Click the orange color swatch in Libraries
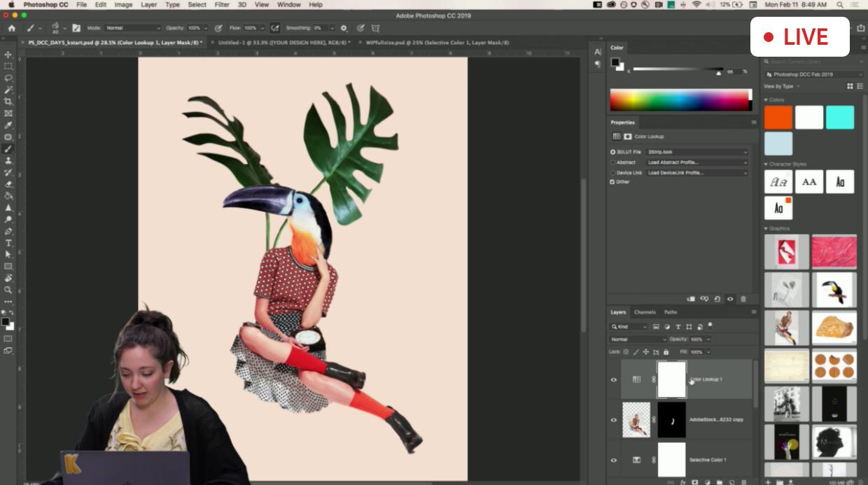The width and height of the screenshot is (868, 485). pos(778,118)
